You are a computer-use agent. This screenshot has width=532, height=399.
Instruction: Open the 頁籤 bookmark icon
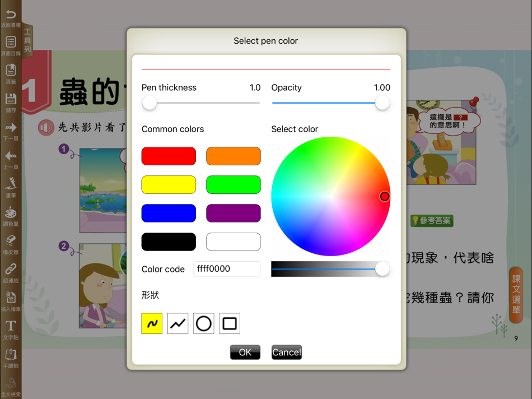(11, 70)
